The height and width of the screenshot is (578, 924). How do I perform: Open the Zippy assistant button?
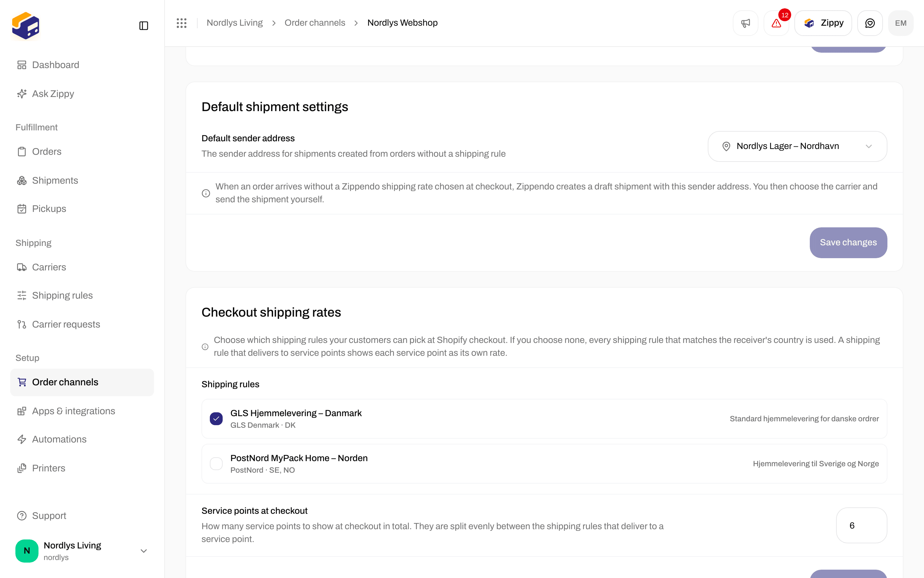point(823,23)
